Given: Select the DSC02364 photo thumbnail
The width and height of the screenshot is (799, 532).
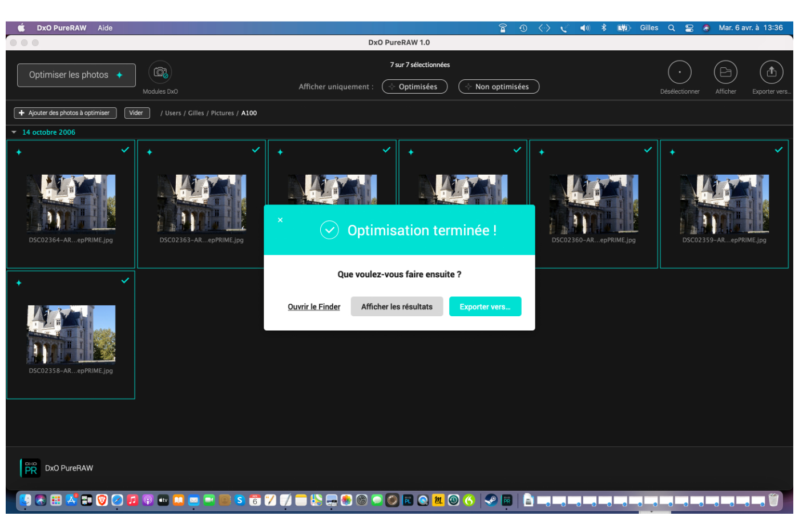Looking at the screenshot, I should point(71,204).
